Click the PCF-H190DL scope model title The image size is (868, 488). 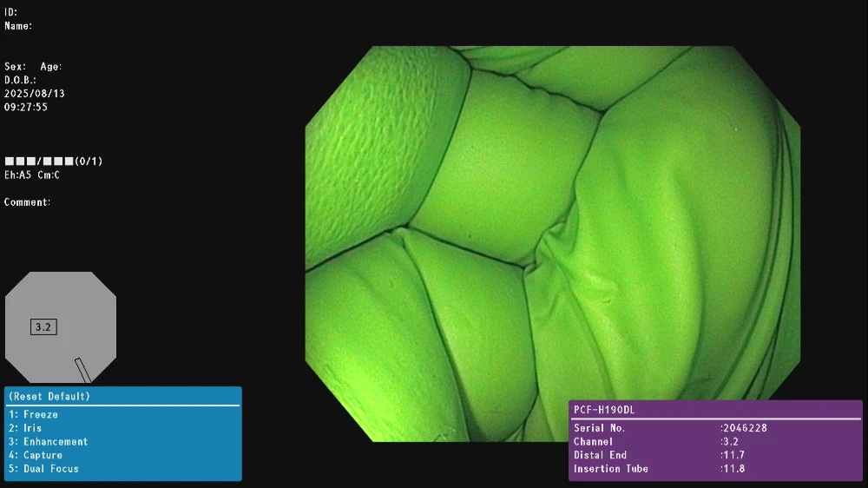(x=605, y=410)
